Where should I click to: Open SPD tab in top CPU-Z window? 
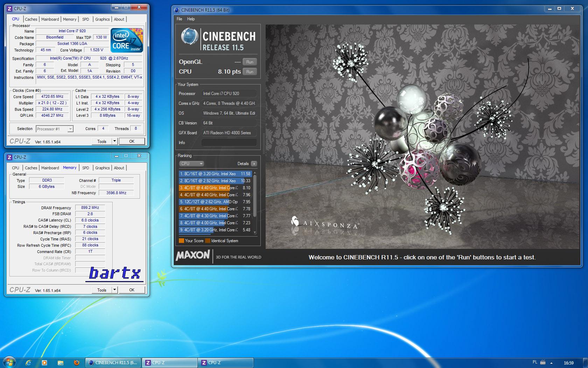86,19
